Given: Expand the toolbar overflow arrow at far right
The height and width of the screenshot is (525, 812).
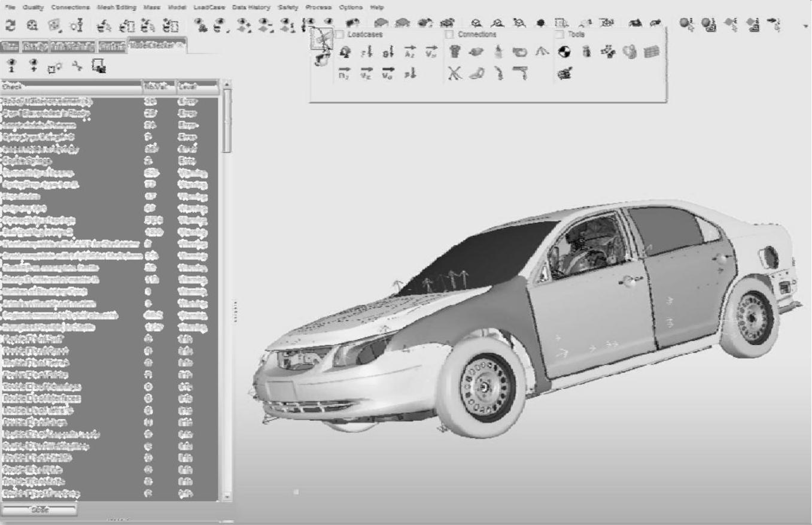Looking at the screenshot, I should [x=805, y=26].
